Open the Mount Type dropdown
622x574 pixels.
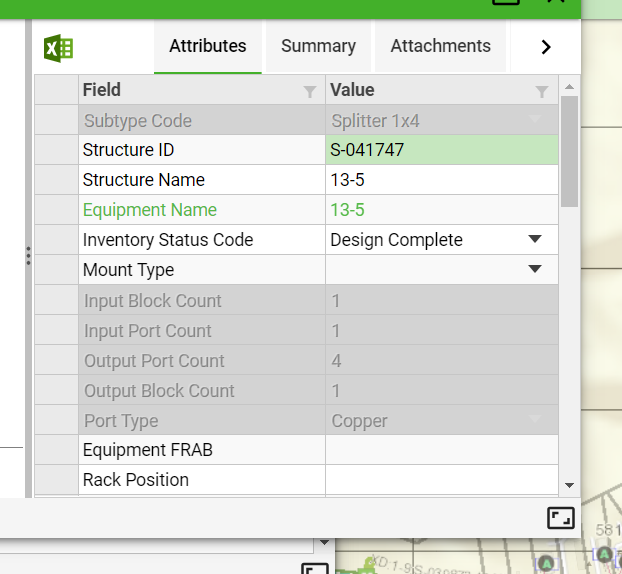point(535,270)
